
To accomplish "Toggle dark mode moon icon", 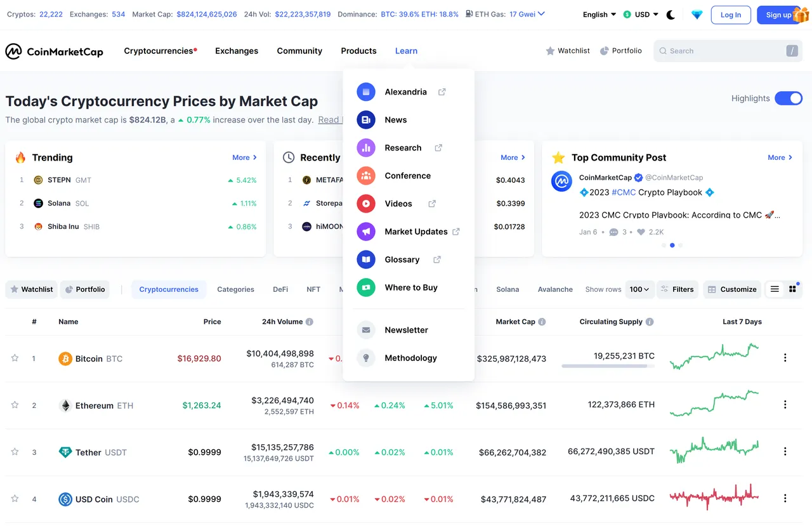I will pos(671,15).
